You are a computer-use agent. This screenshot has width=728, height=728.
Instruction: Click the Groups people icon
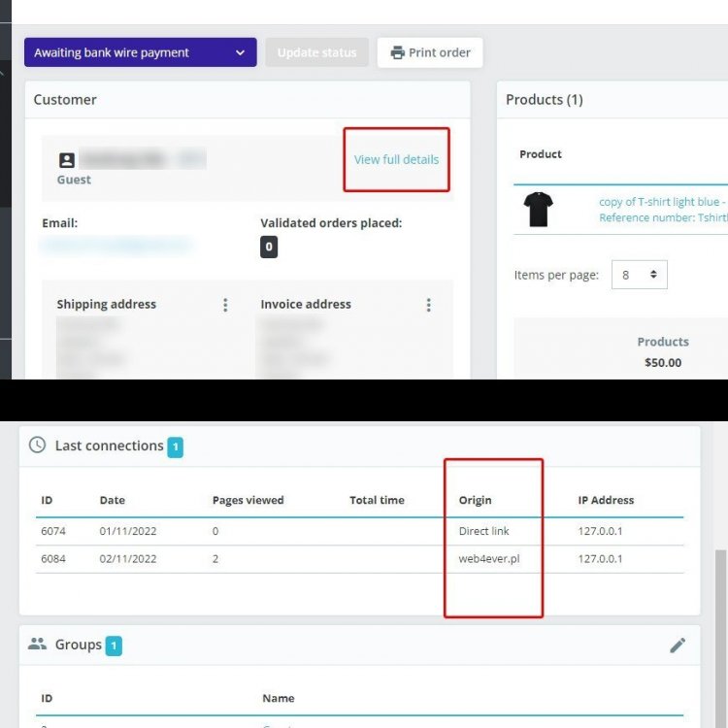(37, 644)
